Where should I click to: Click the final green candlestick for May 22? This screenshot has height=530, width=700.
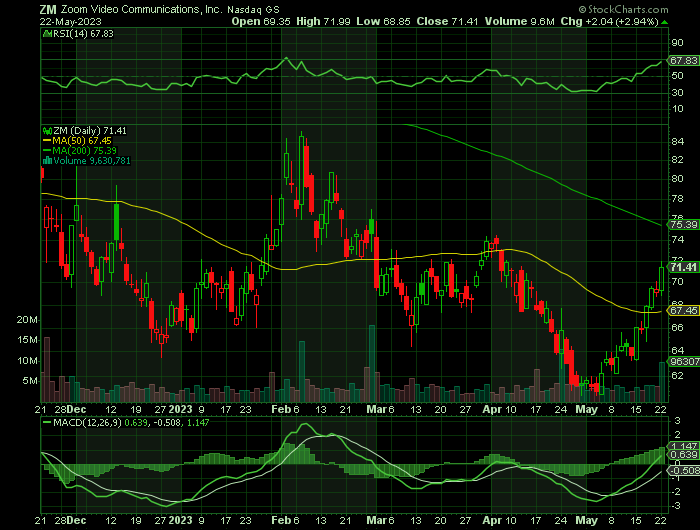[x=662, y=278]
